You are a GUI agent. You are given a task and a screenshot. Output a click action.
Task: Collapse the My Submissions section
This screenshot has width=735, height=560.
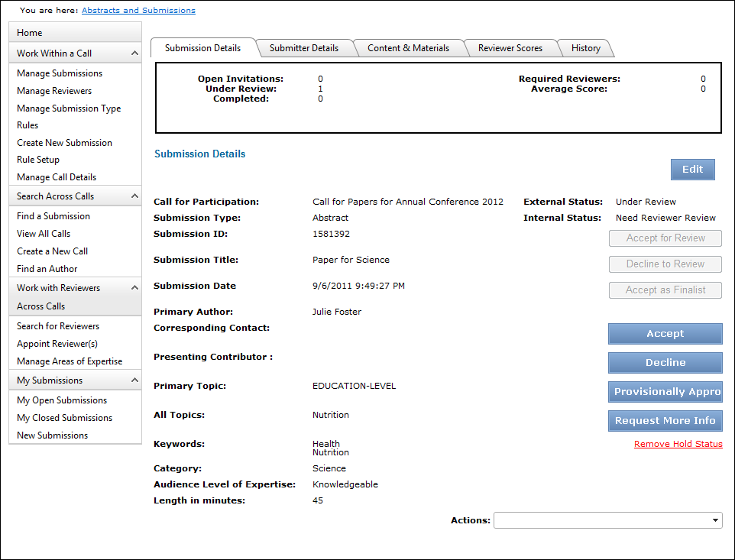[x=134, y=380]
